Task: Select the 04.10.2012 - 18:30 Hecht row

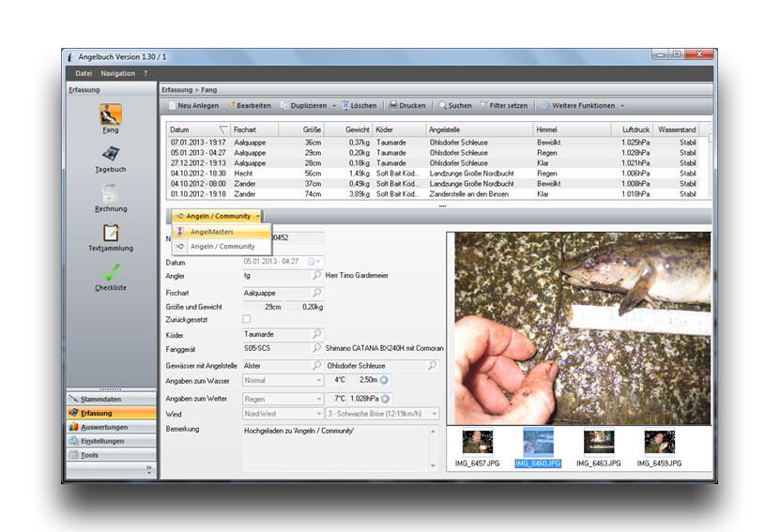Action: 433,174
